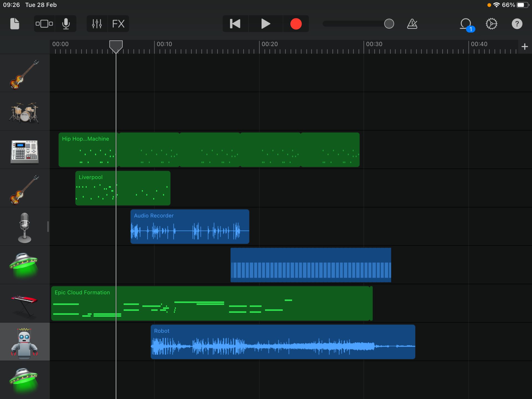Open the song settings gear menu
Image resolution: width=532 pixels, height=399 pixels.
coord(492,24)
